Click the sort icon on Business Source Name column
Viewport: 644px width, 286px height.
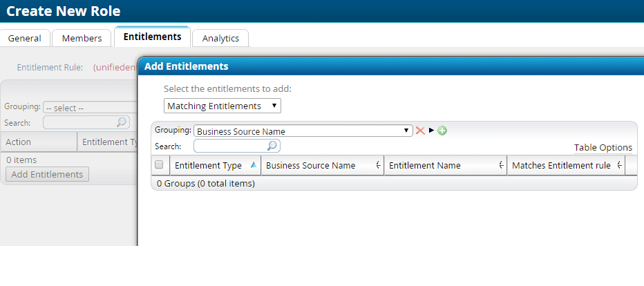tap(378, 165)
